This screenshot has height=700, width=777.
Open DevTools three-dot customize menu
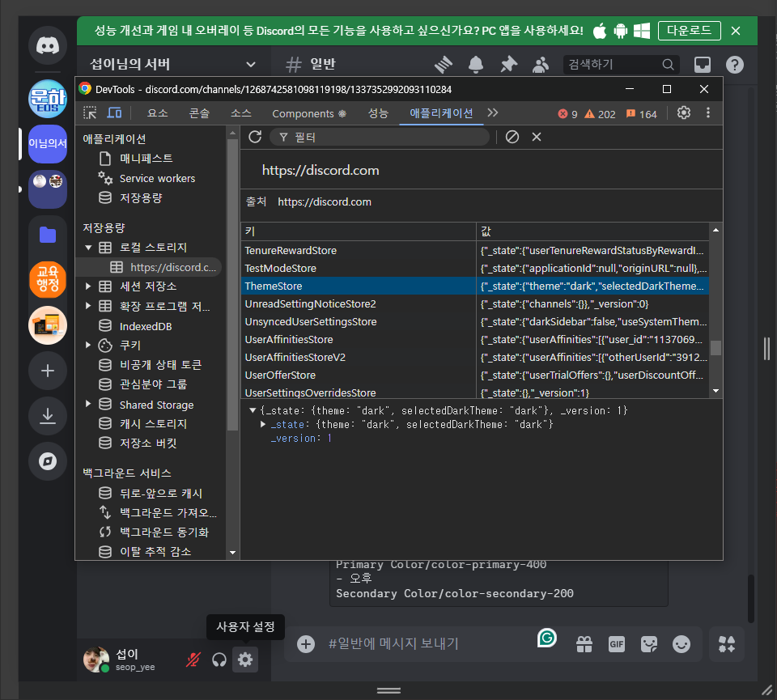pyautogui.click(x=708, y=113)
